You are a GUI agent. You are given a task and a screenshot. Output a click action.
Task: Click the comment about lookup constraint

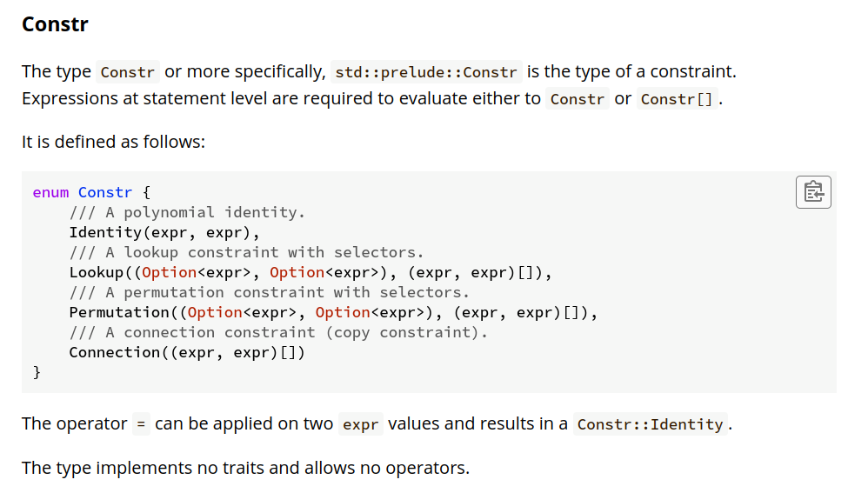click(246, 252)
